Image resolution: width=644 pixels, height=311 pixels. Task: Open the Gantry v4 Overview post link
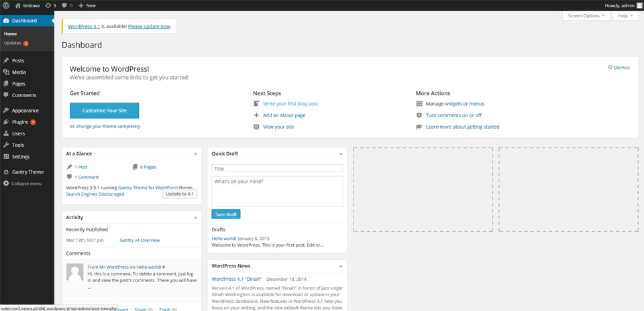(140, 240)
